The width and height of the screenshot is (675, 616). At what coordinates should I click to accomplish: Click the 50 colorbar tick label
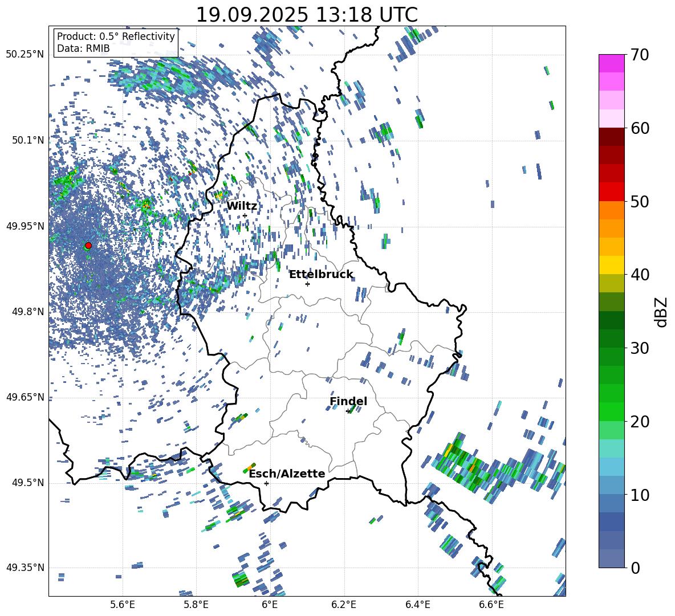tap(640, 202)
